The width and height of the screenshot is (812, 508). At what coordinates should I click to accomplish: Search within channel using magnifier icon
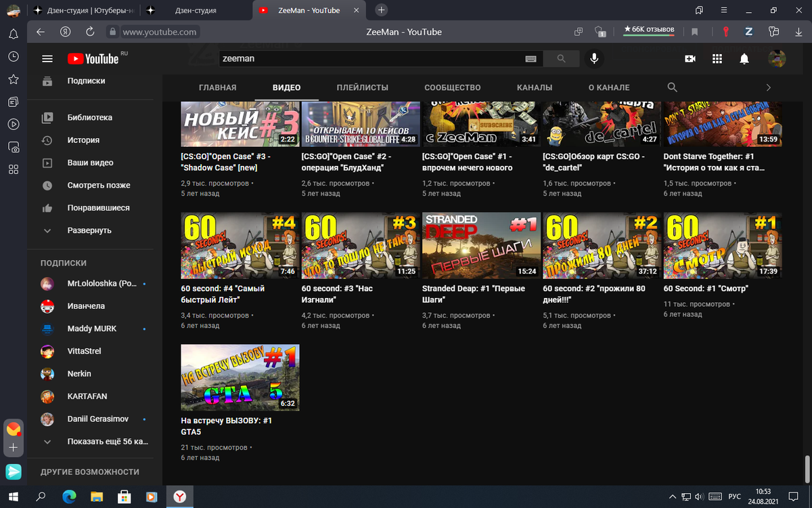(672, 87)
